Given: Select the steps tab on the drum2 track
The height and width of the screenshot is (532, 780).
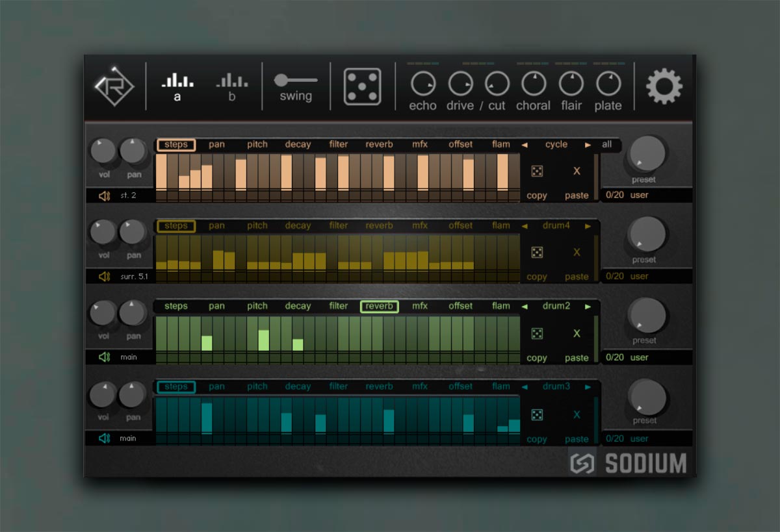Looking at the screenshot, I should coord(176,306).
